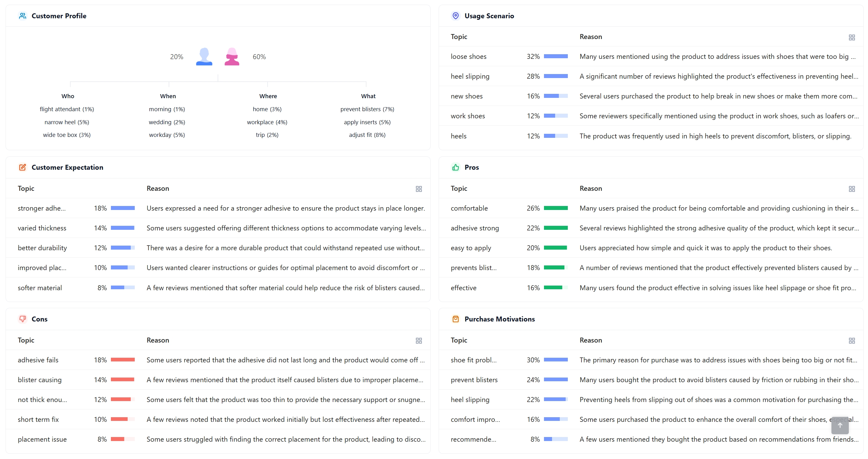Select the 'heels' topic in Usage Scenario
The width and height of the screenshot is (868, 459).
pyautogui.click(x=458, y=136)
